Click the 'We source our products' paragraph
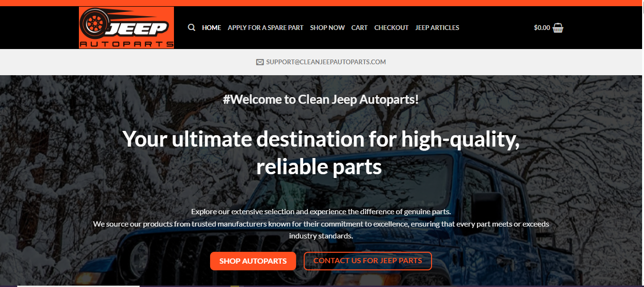644x287 pixels. (321, 229)
